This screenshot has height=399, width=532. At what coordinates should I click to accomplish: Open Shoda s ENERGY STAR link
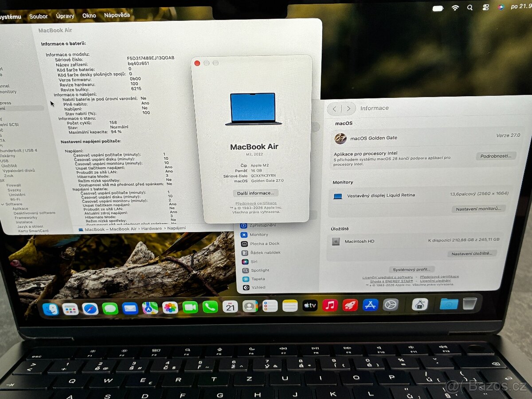pyautogui.click(x=391, y=281)
